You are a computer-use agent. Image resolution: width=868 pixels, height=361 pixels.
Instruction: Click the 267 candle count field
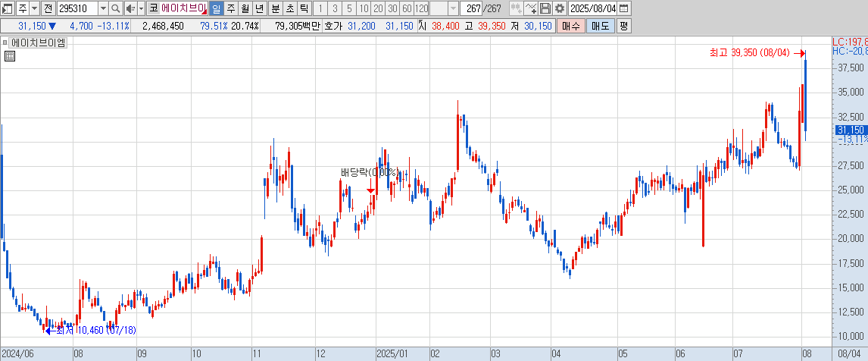[x=471, y=8]
